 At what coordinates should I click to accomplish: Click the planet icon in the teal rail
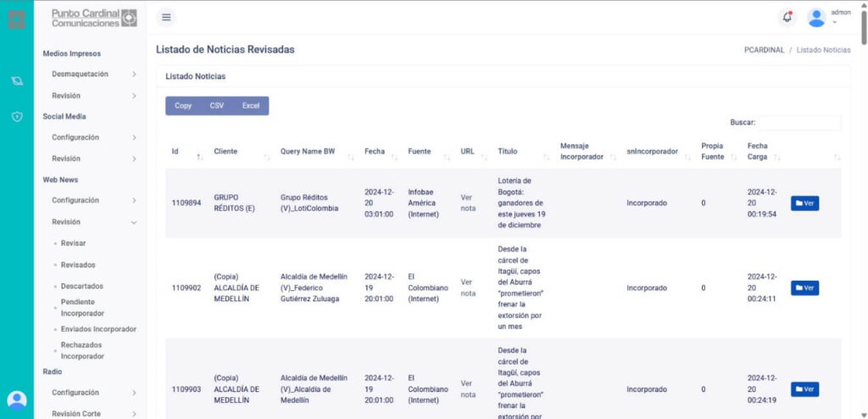(x=17, y=81)
